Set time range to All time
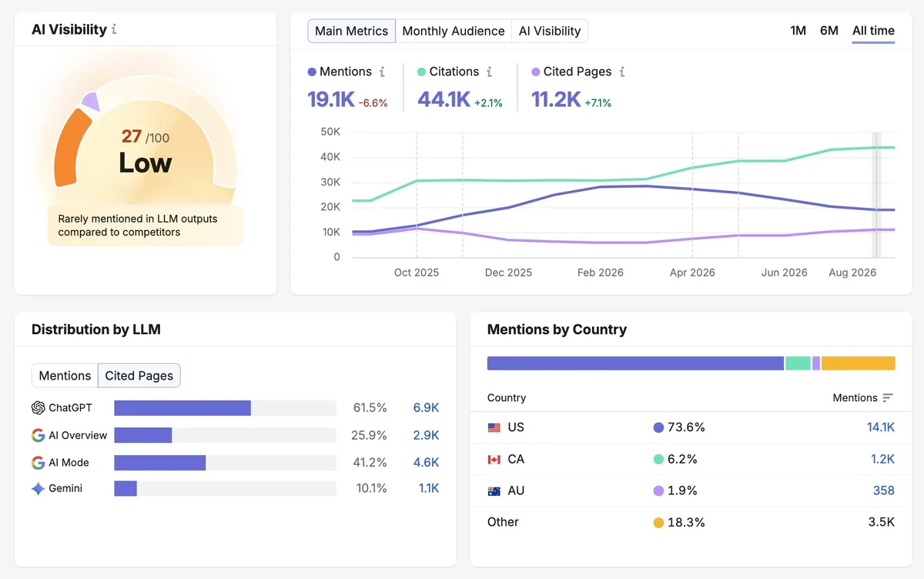Image resolution: width=924 pixels, height=579 pixels. click(x=873, y=31)
